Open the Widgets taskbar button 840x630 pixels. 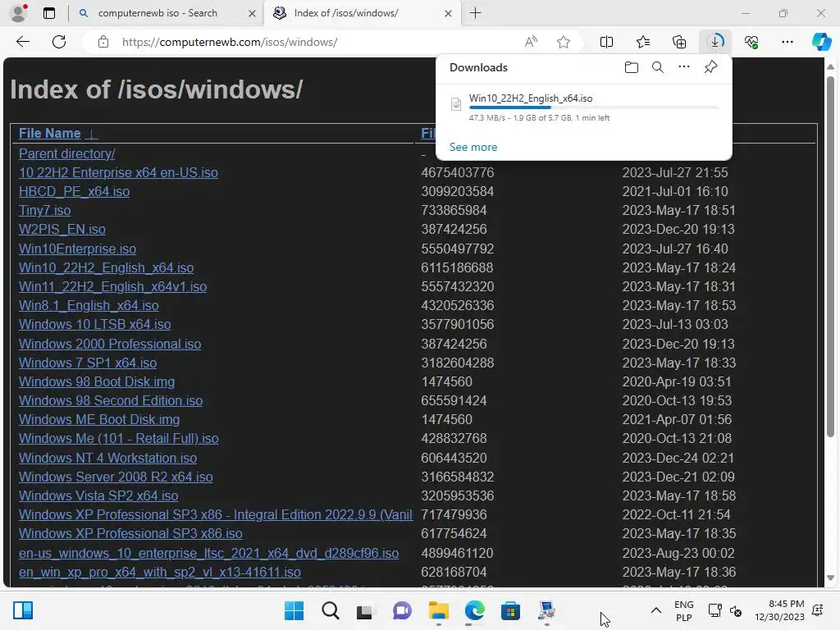point(23,610)
